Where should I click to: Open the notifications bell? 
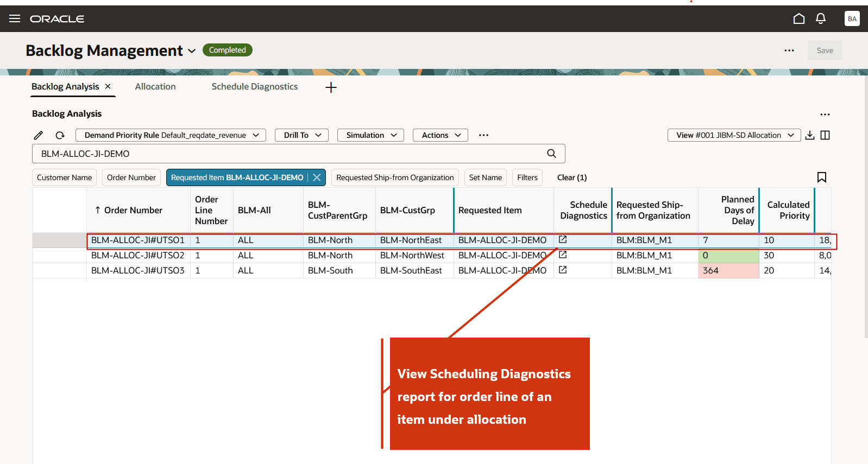point(821,18)
